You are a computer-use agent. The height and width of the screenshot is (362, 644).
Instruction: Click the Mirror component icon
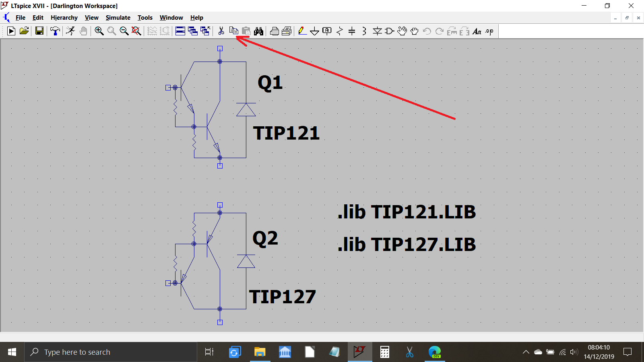464,31
